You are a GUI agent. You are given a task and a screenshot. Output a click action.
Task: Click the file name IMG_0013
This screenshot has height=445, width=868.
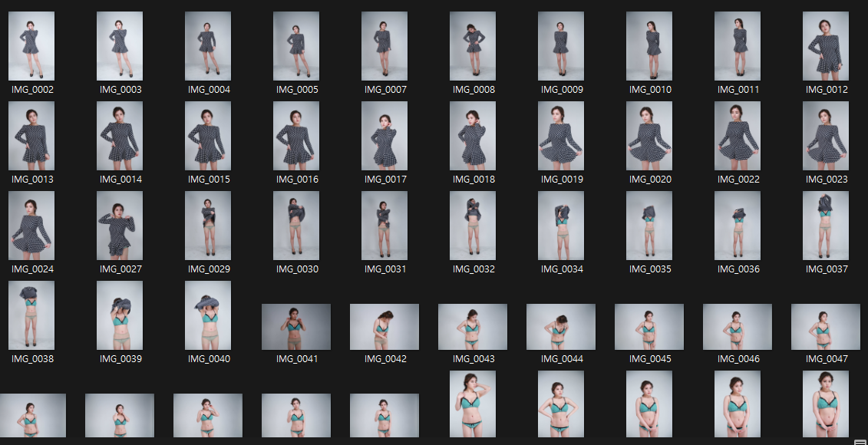[x=32, y=180]
